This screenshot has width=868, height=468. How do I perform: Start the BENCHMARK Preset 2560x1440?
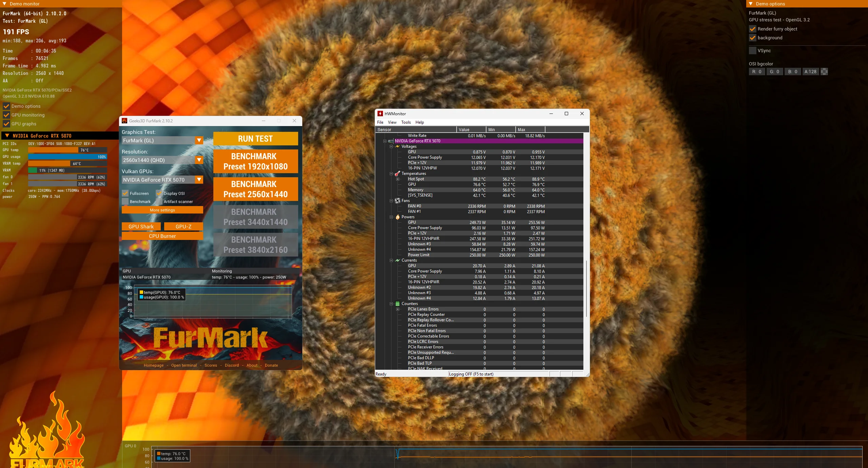point(255,189)
